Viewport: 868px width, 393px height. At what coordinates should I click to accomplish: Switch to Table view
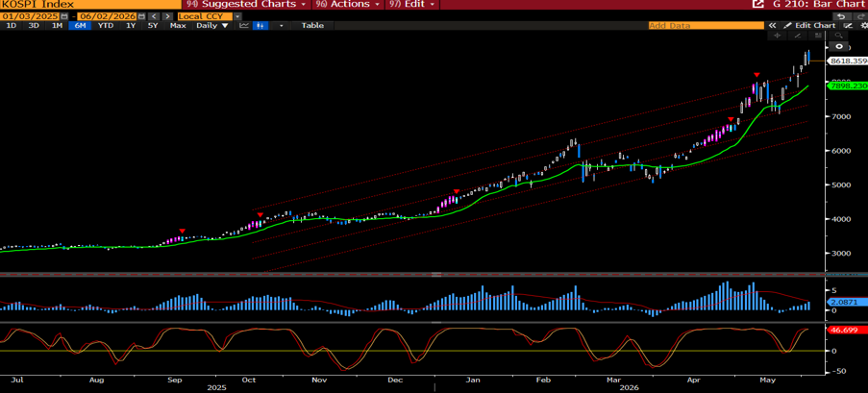[x=312, y=25]
